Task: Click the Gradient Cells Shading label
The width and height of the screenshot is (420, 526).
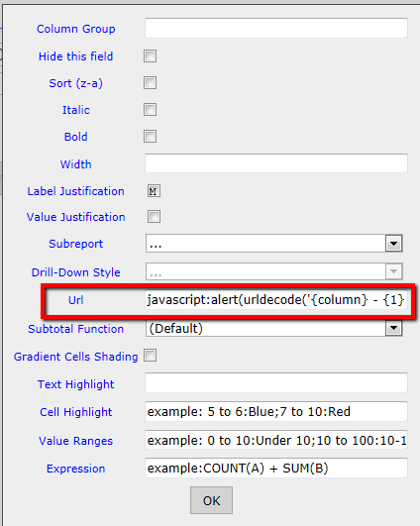Action: coord(76,357)
